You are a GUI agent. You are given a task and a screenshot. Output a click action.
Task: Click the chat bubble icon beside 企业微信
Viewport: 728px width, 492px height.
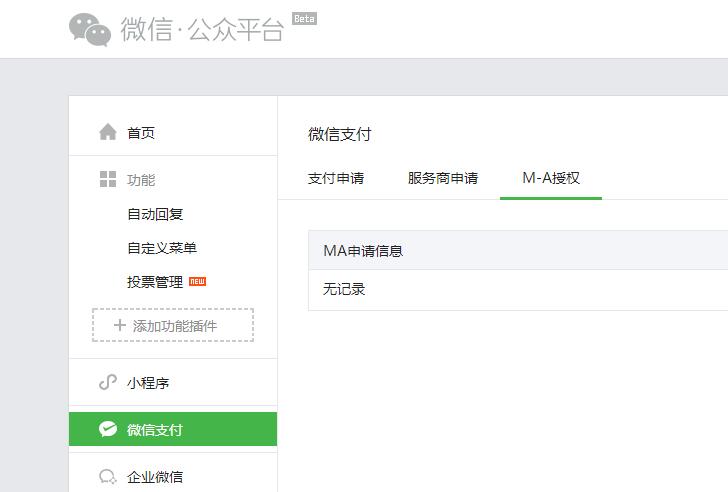(108, 476)
